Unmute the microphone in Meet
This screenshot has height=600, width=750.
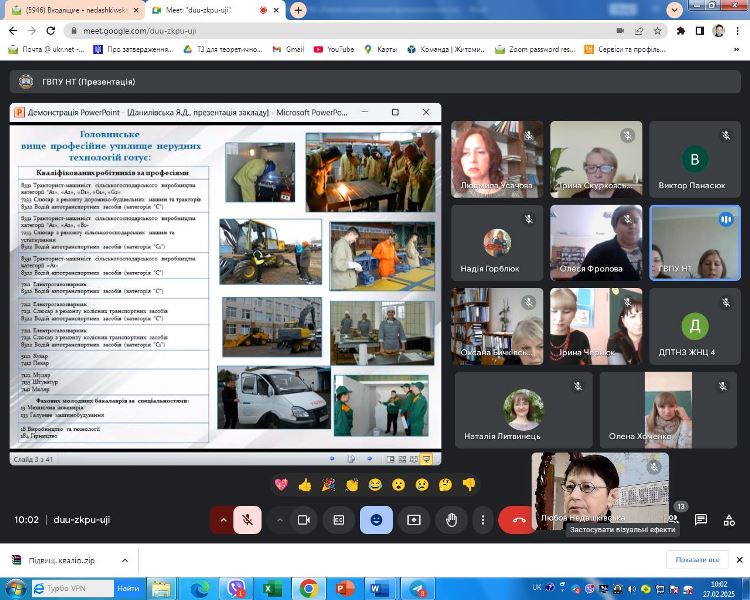(247, 520)
